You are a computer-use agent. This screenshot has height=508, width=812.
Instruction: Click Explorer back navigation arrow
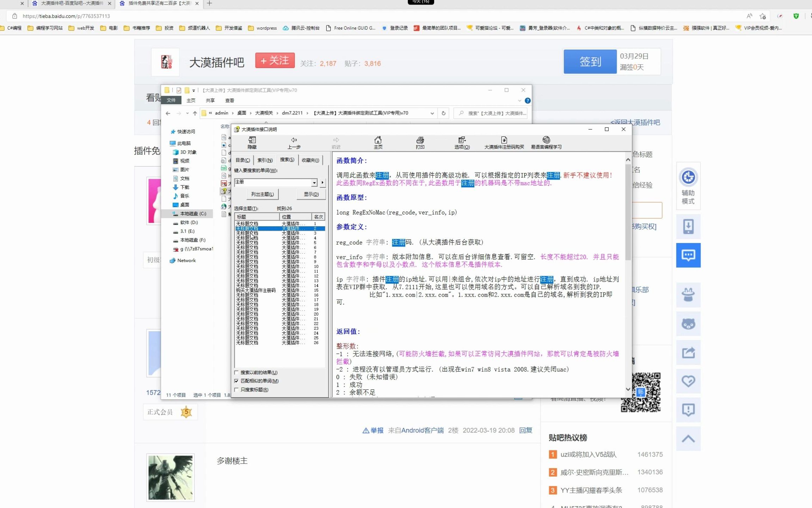click(168, 113)
